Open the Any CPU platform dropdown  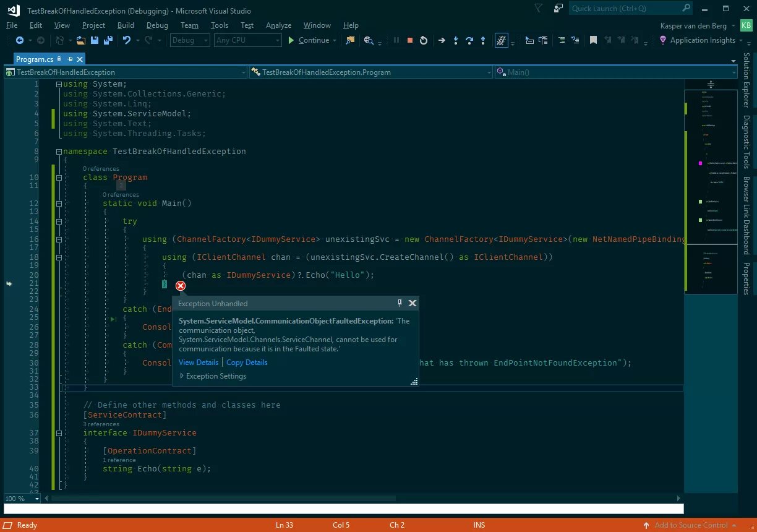[x=248, y=40]
